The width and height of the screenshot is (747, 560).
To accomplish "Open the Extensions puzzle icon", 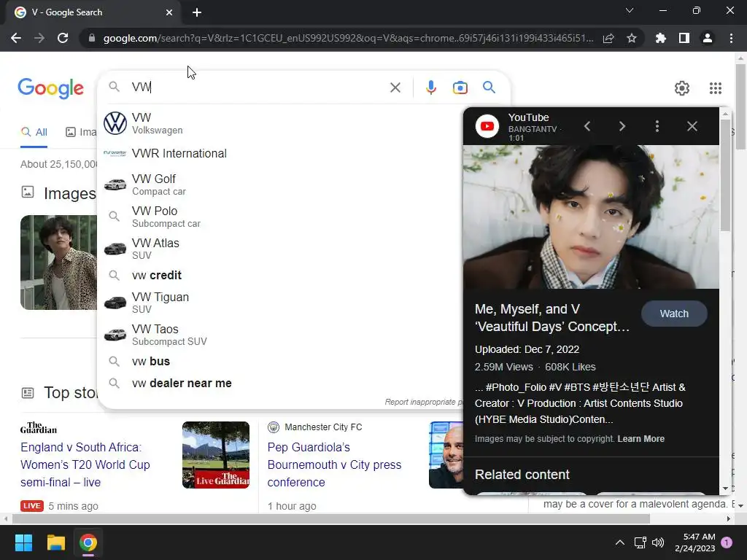I will pyautogui.click(x=661, y=38).
